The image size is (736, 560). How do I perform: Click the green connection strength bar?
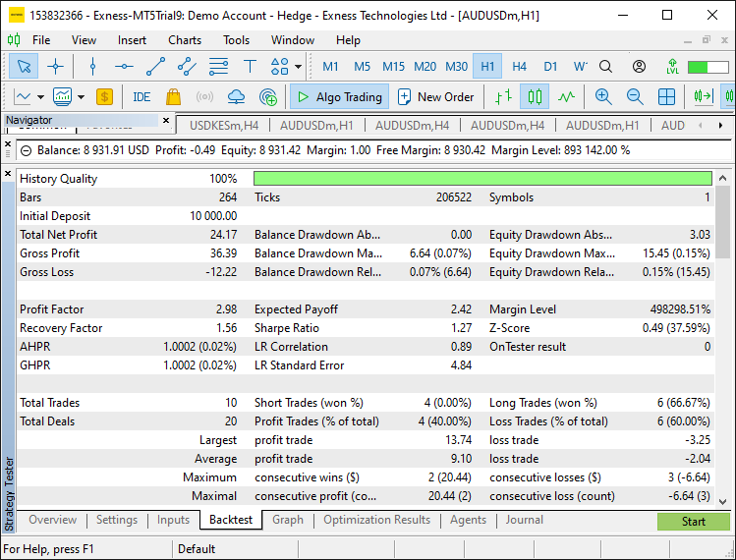point(708,67)
